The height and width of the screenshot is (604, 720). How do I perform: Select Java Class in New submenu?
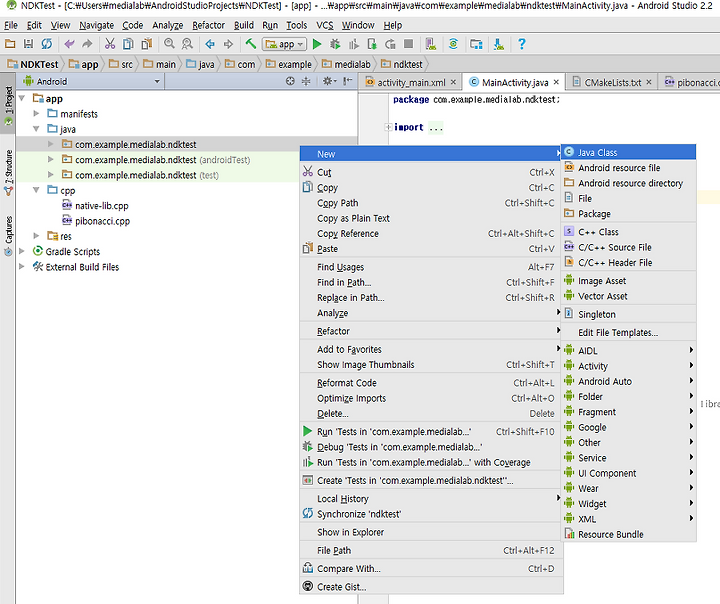coord(628,152)
